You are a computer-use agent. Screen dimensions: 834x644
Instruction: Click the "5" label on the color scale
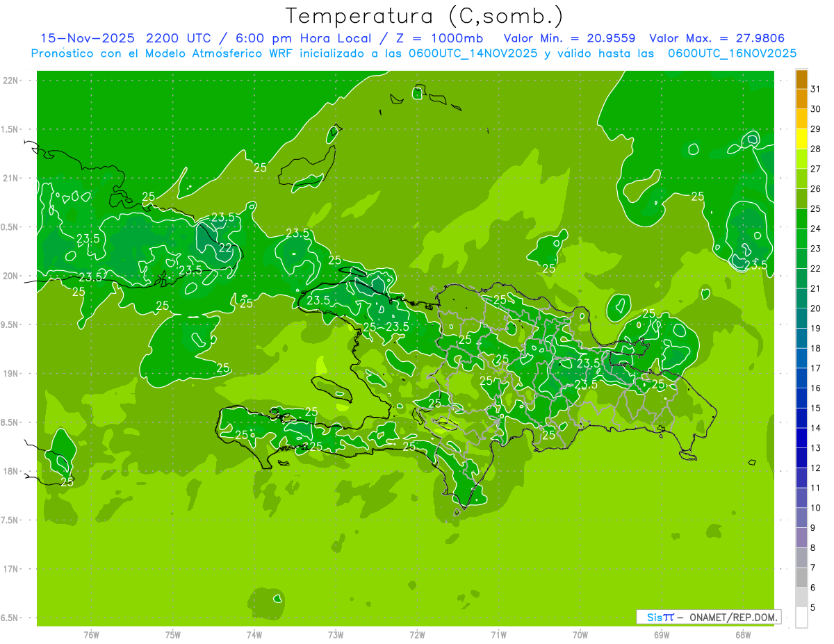813,608
